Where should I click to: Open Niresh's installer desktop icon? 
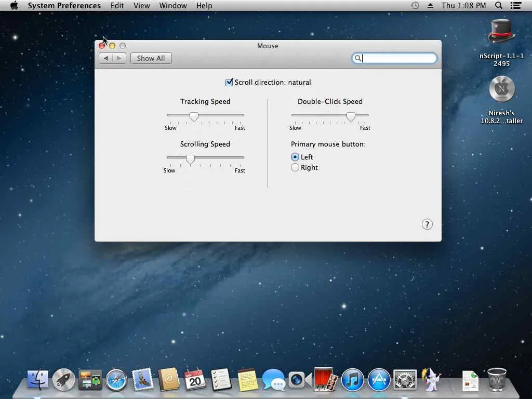[x=502, y=89]
